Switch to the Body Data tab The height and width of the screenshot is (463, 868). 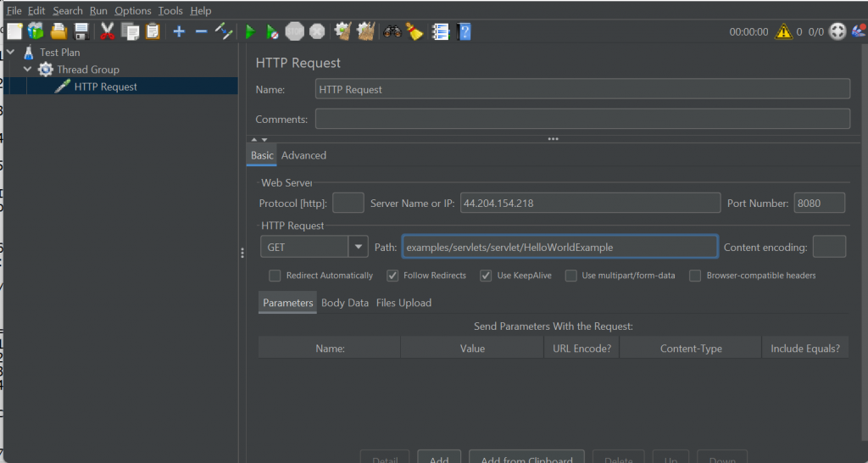[345, 303]
